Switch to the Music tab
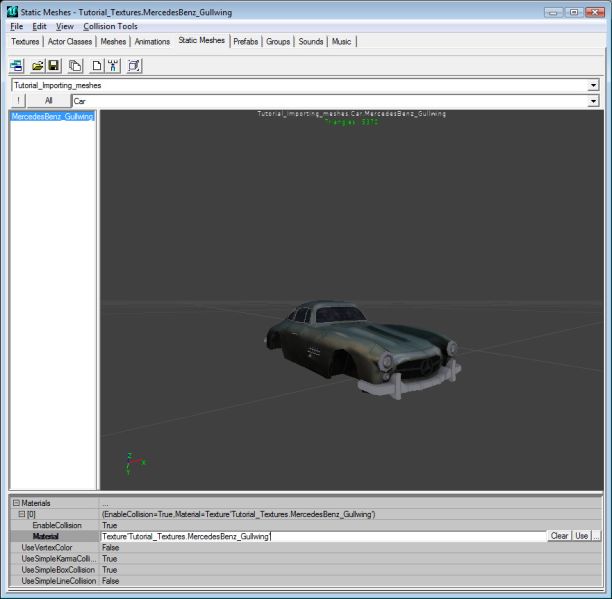The height and width of the screenshot is (599, 612). pos(342,41)
